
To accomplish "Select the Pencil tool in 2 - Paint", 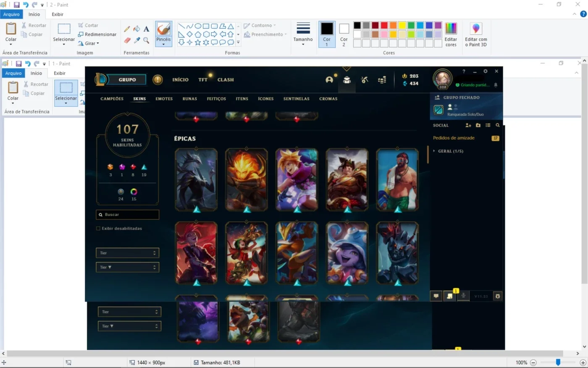I will coord(127,29).
